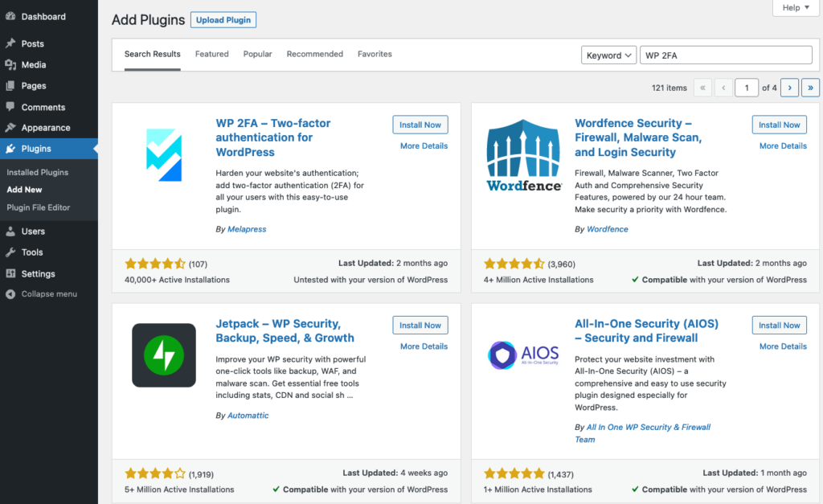The width and height of the screenshot is (823, 504).
Task: Click the Wordfence plugin logo
Action: [524, 155]
